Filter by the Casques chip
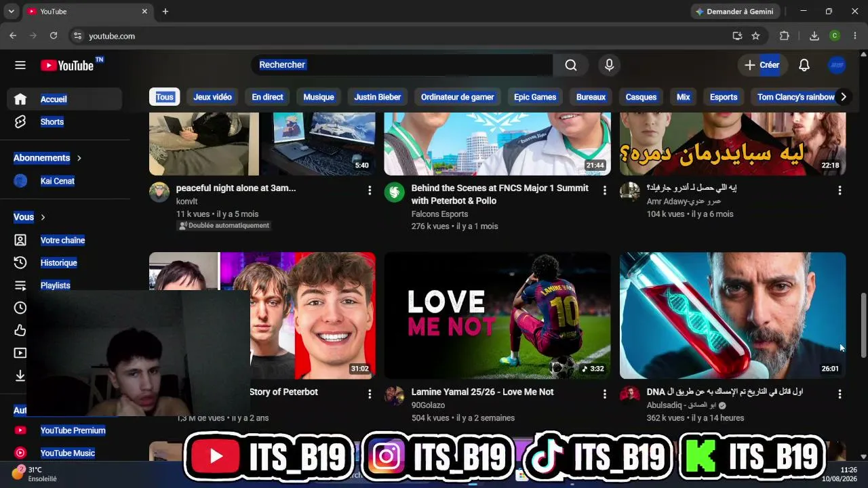 [x=641, y=97]
